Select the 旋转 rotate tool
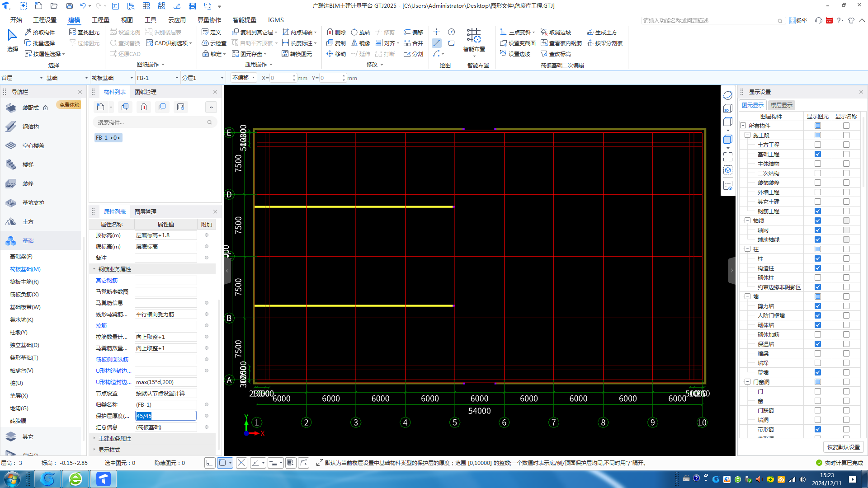The width and height of the screenshot is (868, 488). tap(360, 32)
